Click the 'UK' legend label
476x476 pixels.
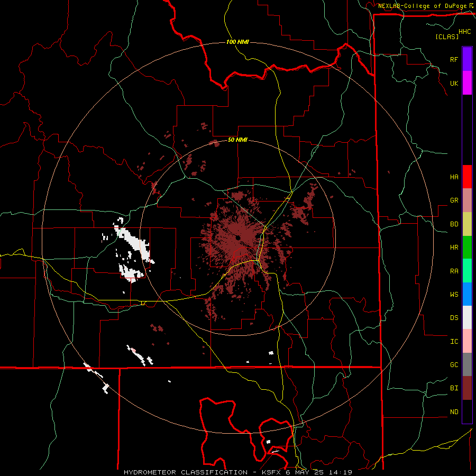point(454,83)
